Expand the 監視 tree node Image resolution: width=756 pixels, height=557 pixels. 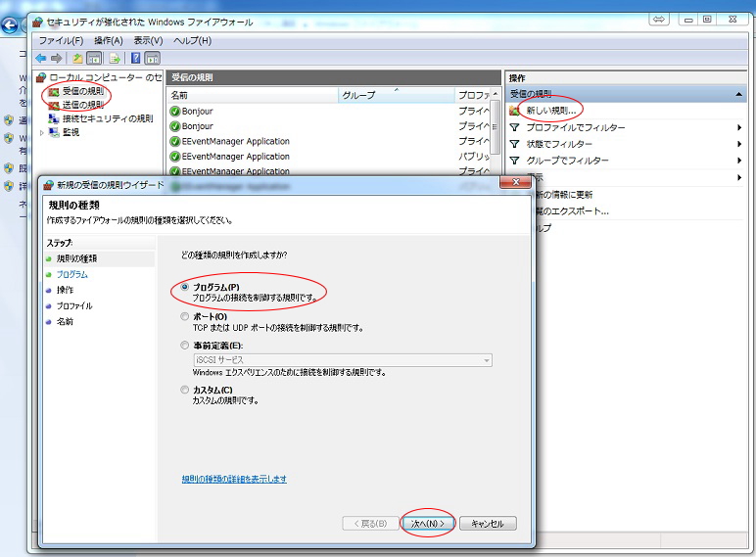42,132
